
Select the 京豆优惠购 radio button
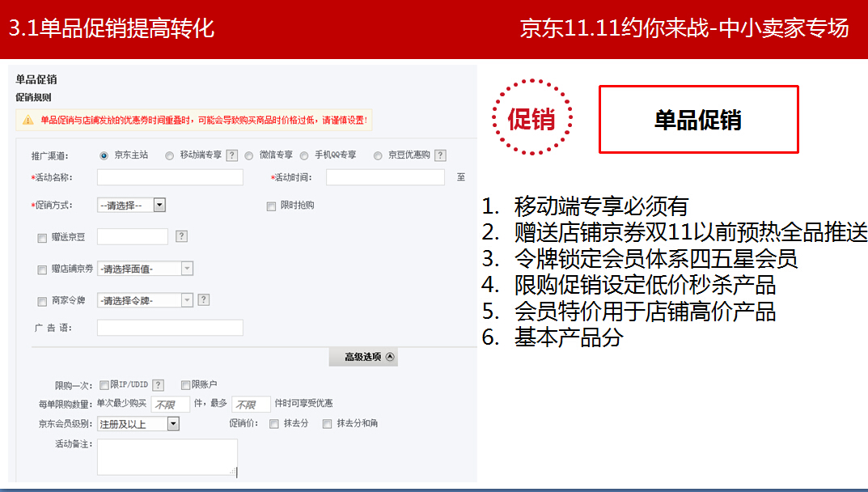[x=378, y=155]
